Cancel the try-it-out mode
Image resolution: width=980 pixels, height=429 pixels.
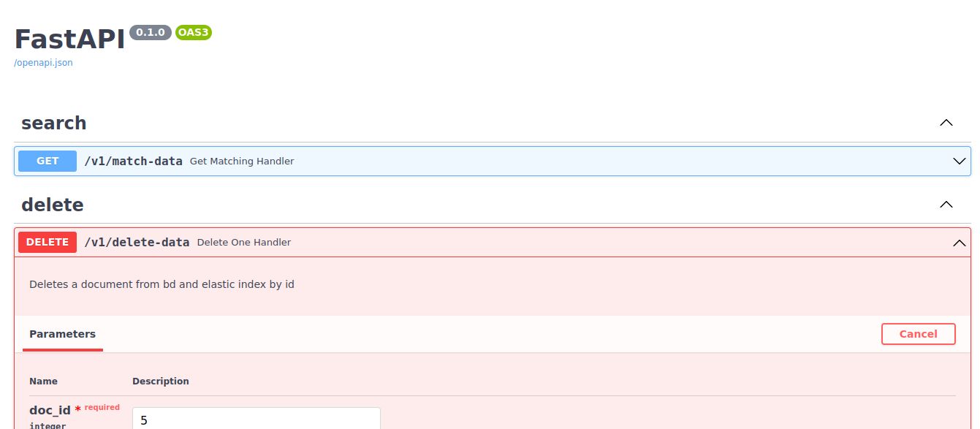click(x=919, y=334)
